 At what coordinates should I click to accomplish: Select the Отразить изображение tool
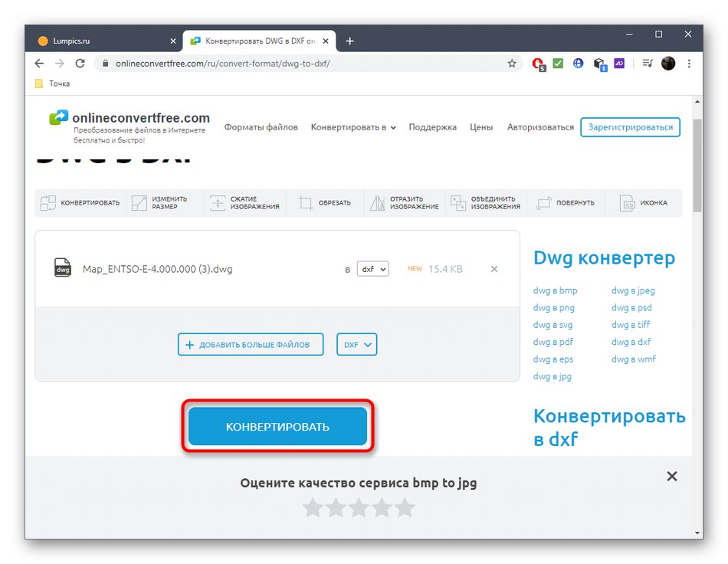404,203
